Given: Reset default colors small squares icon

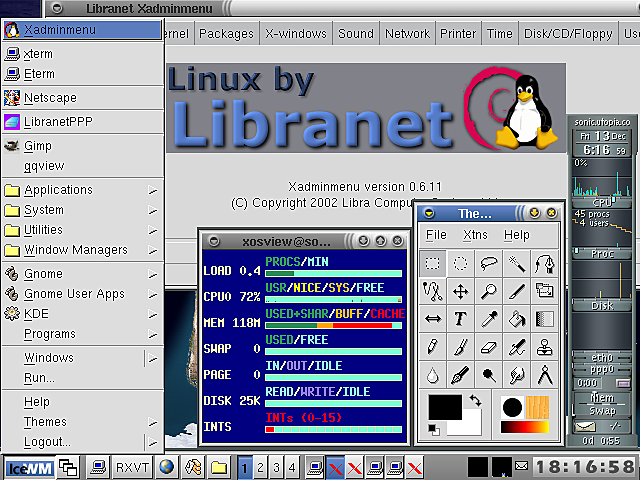Looking at the screenshot, I should [434, 429].
